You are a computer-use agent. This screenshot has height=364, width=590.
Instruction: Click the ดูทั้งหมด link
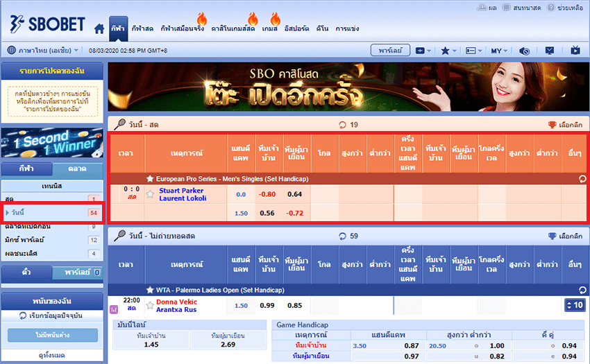click(51, 356)
